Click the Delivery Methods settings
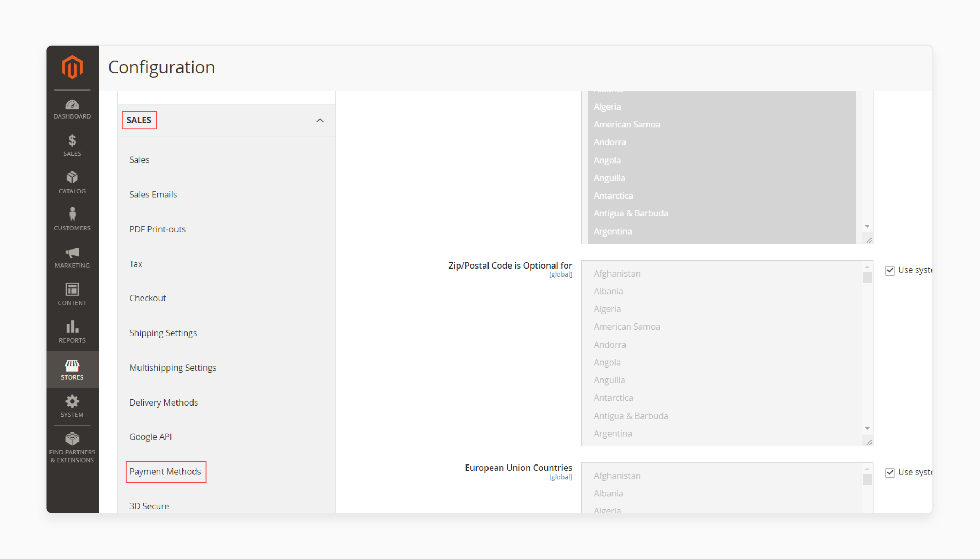The height and width of the screenshot is (559, 980). click(164, 401)
